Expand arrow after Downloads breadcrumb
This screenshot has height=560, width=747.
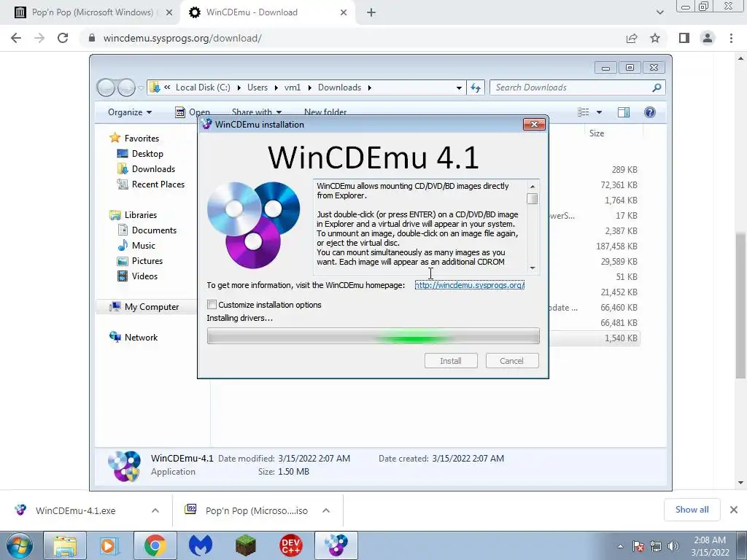[370, 87]
